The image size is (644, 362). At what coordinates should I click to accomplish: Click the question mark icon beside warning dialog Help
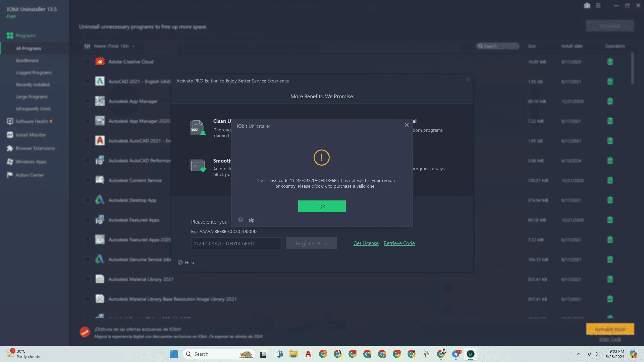[240, 220]
